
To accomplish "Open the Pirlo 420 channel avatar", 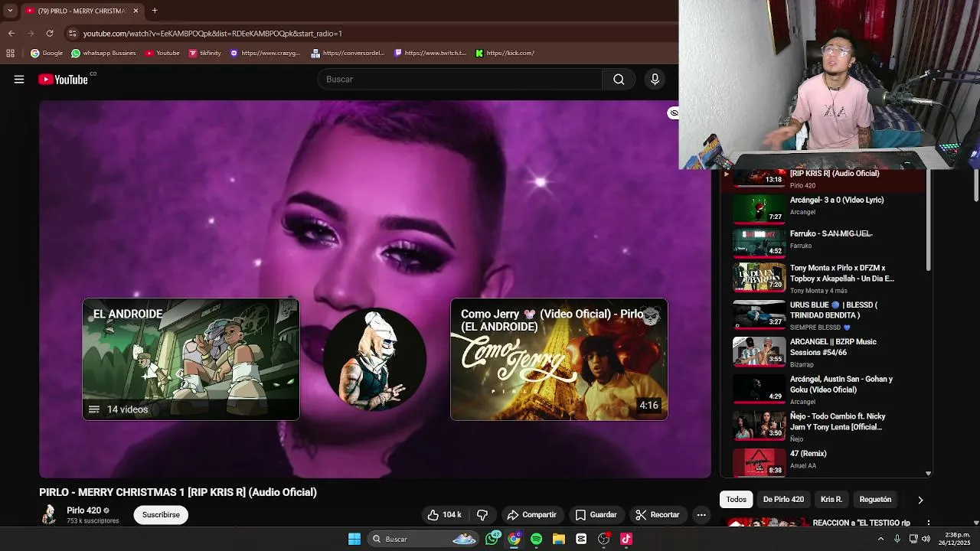I will click(49, 515).
